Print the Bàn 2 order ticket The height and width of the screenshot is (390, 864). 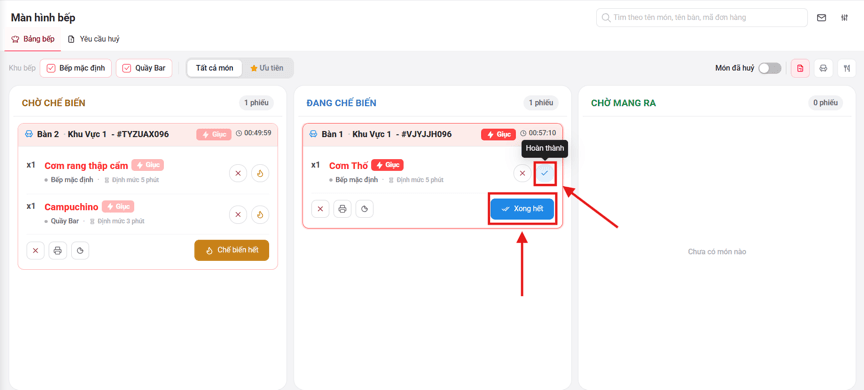click(x=57, y=251)
